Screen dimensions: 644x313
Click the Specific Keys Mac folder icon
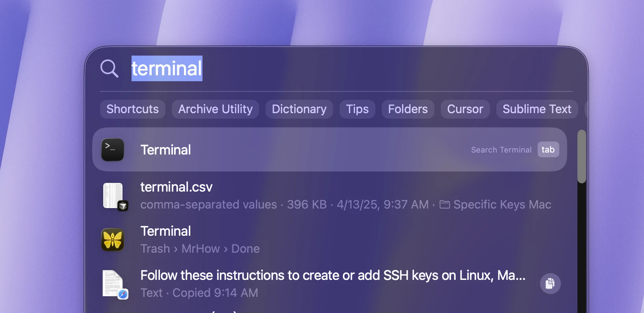(445, 205)
